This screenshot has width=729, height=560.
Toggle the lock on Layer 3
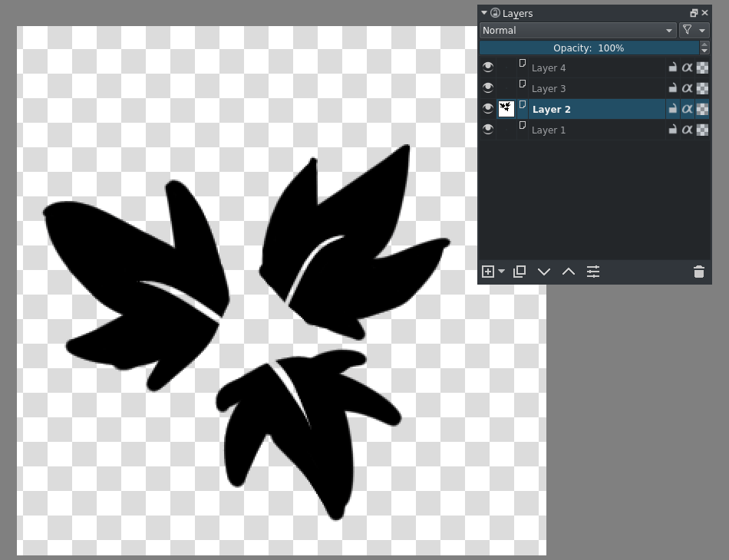tap(672, 88)
